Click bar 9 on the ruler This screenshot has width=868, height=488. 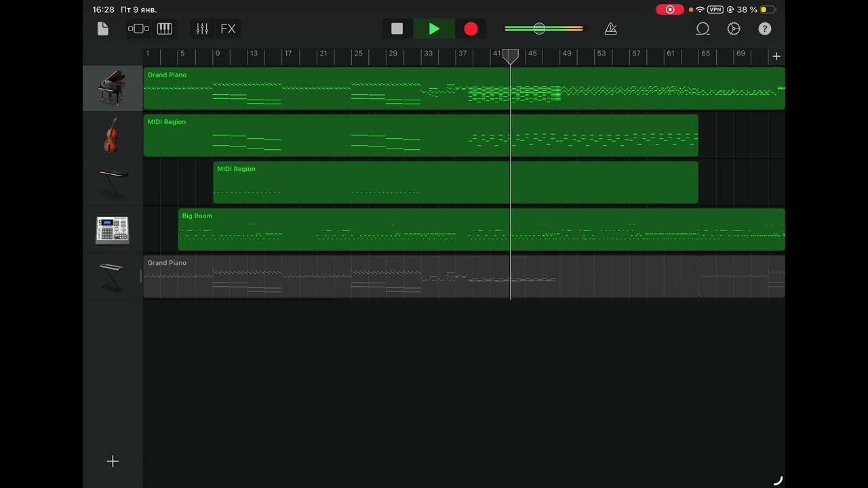coord(217,54)
